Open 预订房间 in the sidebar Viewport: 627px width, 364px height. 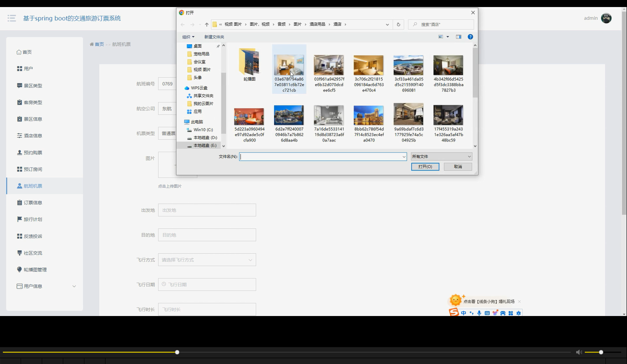pos(33,169)
